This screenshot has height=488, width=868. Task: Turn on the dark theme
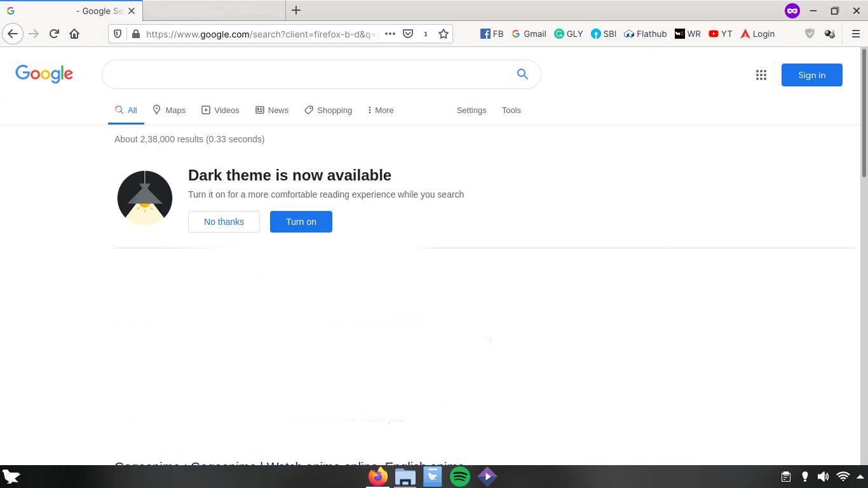(301, 222)
